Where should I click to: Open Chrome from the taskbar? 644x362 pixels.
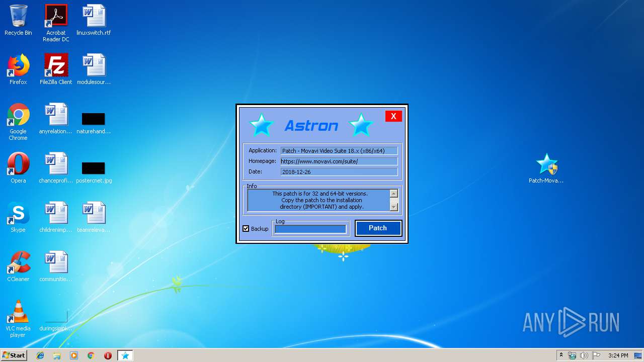click(91, 355)
